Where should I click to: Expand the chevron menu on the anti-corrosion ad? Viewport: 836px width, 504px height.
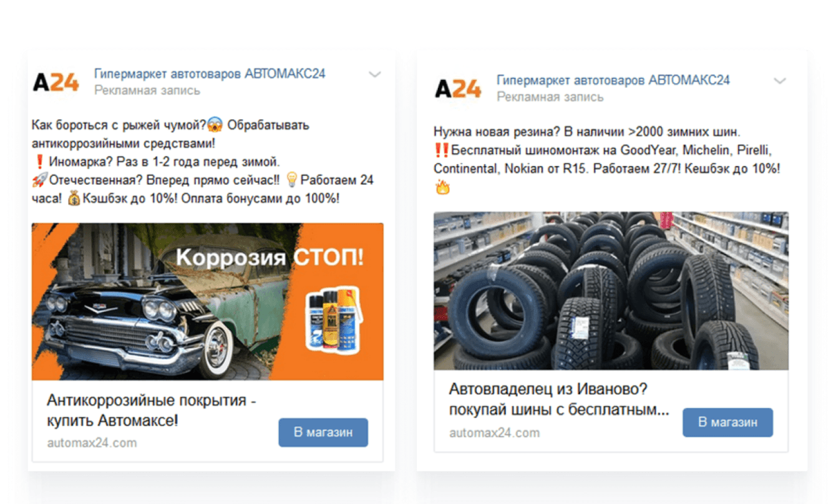374,74
